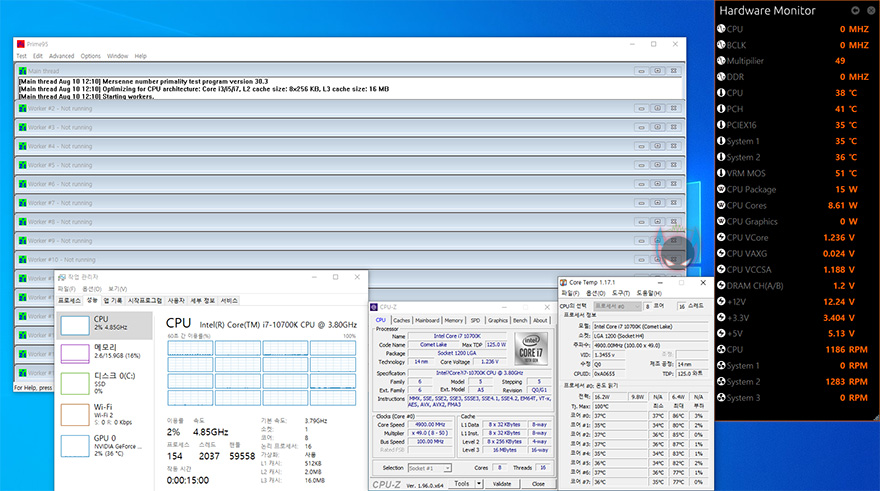This screenshot has width=880, height=491.
Task: Click the Worker #7 title bar in Prime95
Action: point(349,203)
